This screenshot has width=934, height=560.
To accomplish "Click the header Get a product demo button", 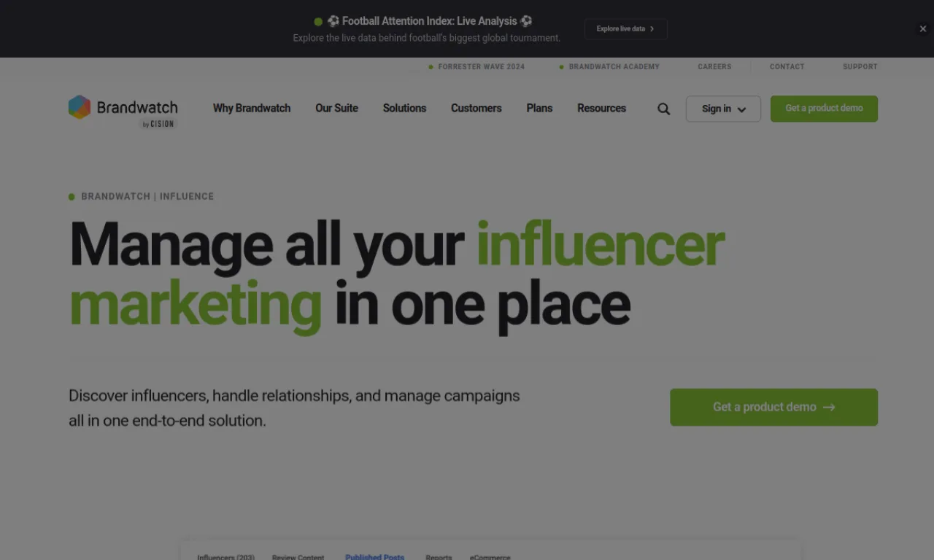I will coord(824,109).
